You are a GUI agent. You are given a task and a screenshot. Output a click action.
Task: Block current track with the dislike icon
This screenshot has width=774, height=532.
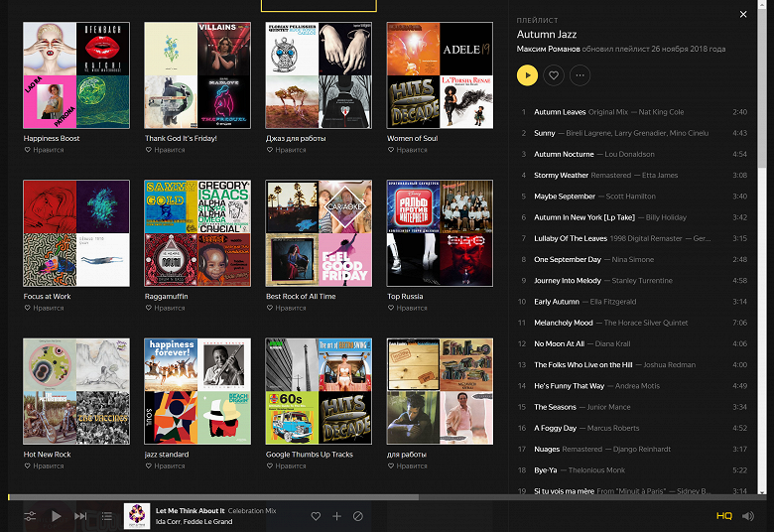pos(358,516)
